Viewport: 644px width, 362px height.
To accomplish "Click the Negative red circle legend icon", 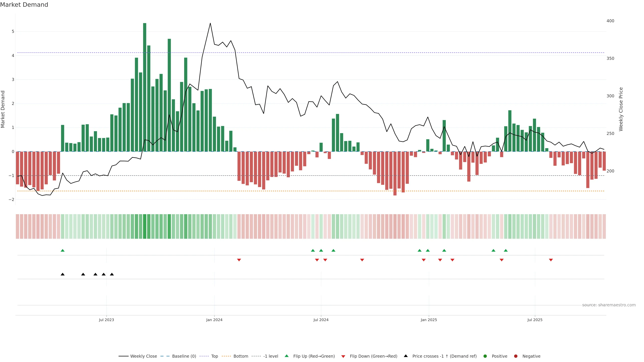I will (x=516, y=356).
